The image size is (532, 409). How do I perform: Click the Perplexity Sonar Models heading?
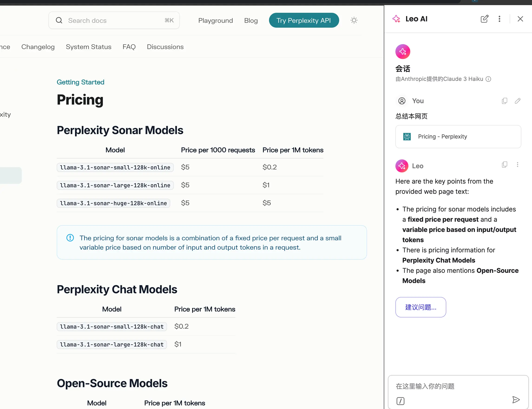coord(120,130)
